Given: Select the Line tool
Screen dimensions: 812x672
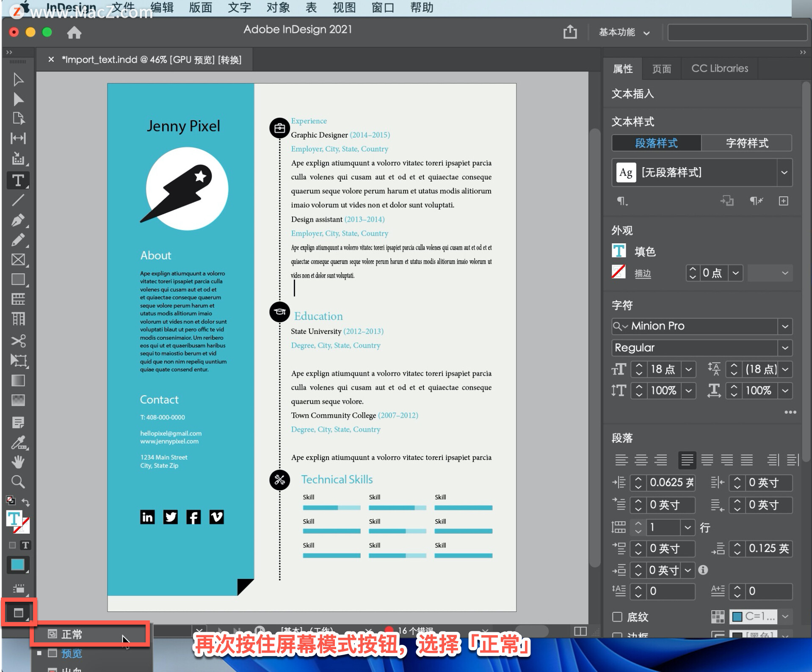Looking at the screenshot, I should coord(18,200).
